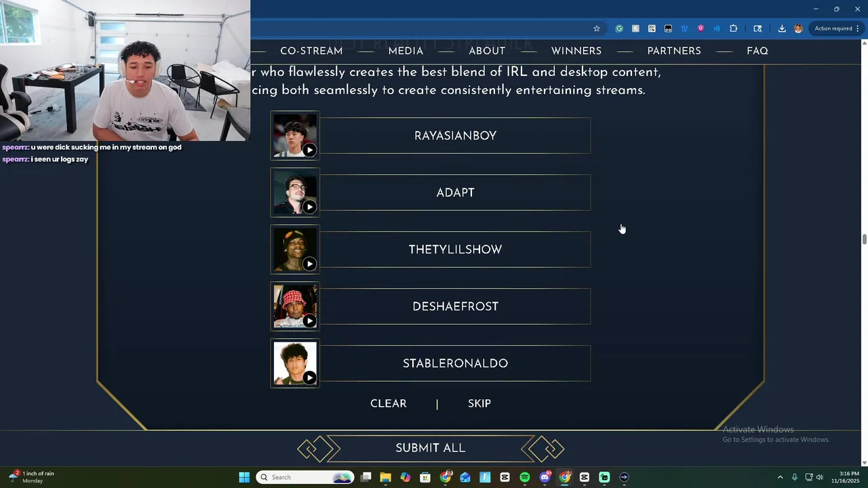Skip this award category

479,403
